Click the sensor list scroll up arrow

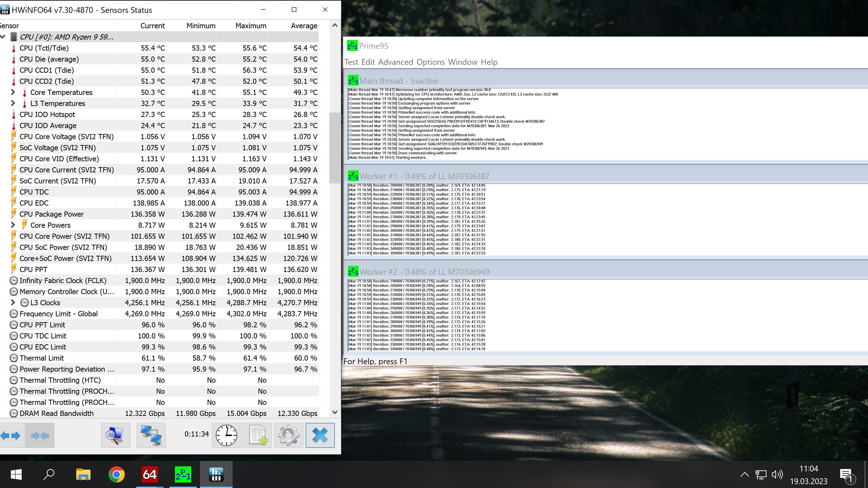pyautogui.click(x=335, y=26)
